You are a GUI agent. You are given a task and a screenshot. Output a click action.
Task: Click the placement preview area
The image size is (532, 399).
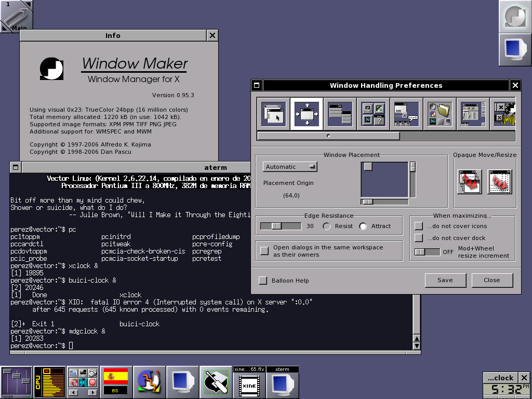[385, 180]
